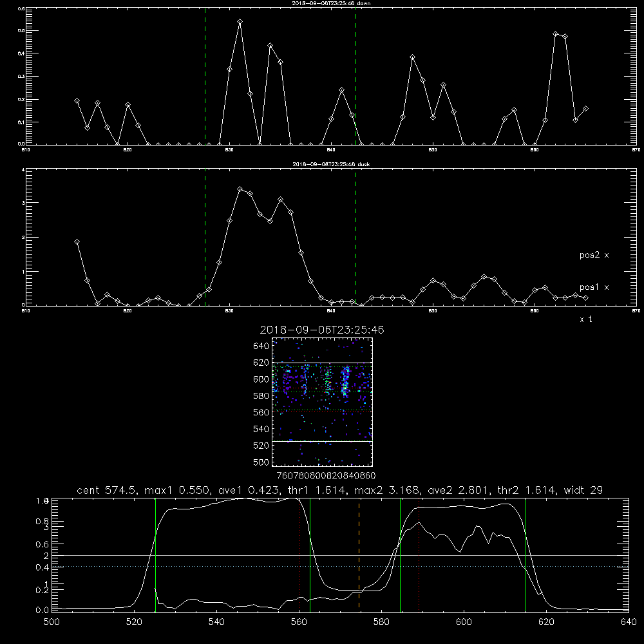This screenshot has width=644, height=644.
Task: Click 'widt 29' in the stats line
Action: [x=583, y=490]
